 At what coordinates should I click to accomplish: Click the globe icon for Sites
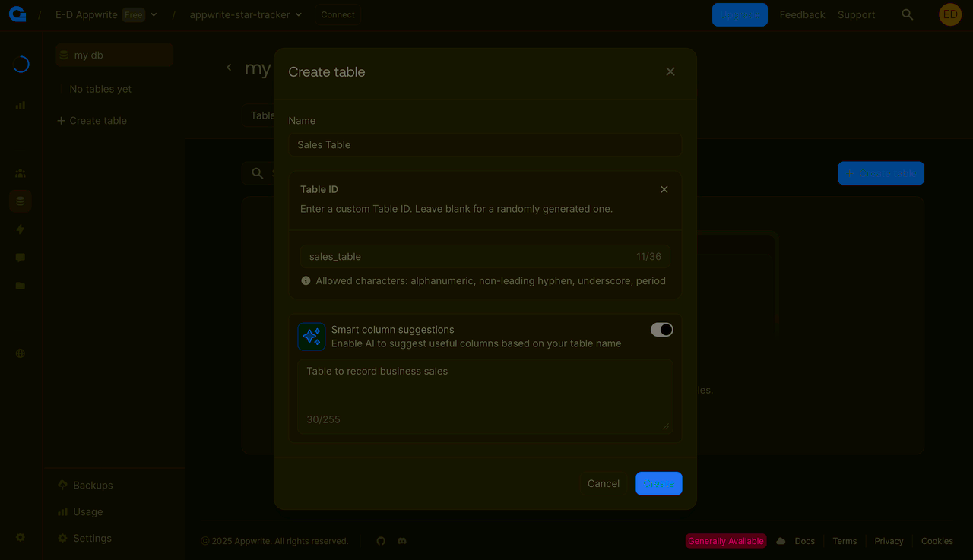click(x=20, y=353)
